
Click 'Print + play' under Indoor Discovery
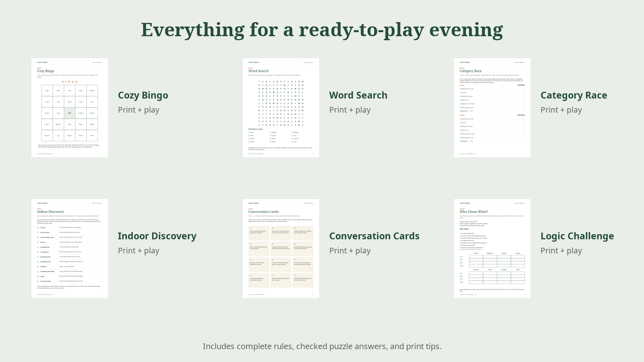[138, 251]
